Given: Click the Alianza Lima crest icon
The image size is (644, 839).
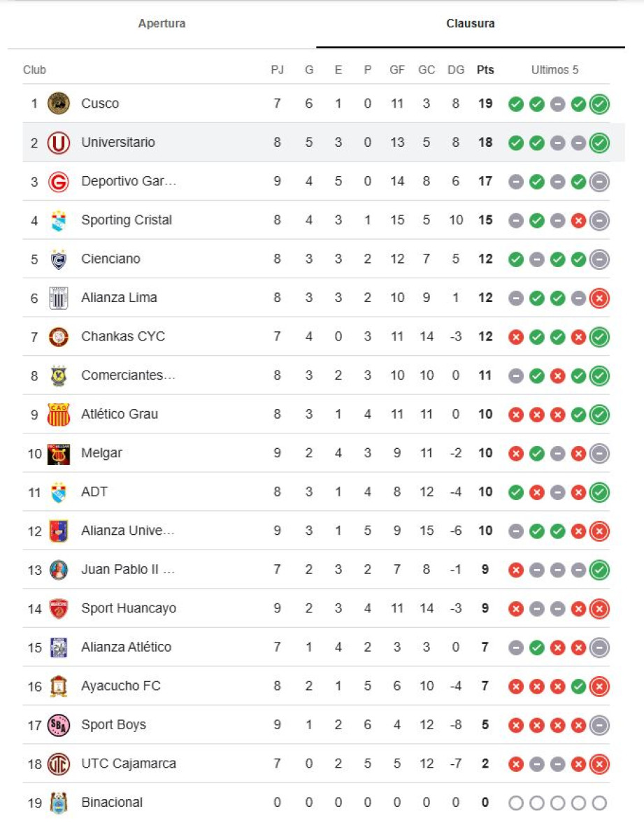Looking at the screenshot, I should (59, 298).
